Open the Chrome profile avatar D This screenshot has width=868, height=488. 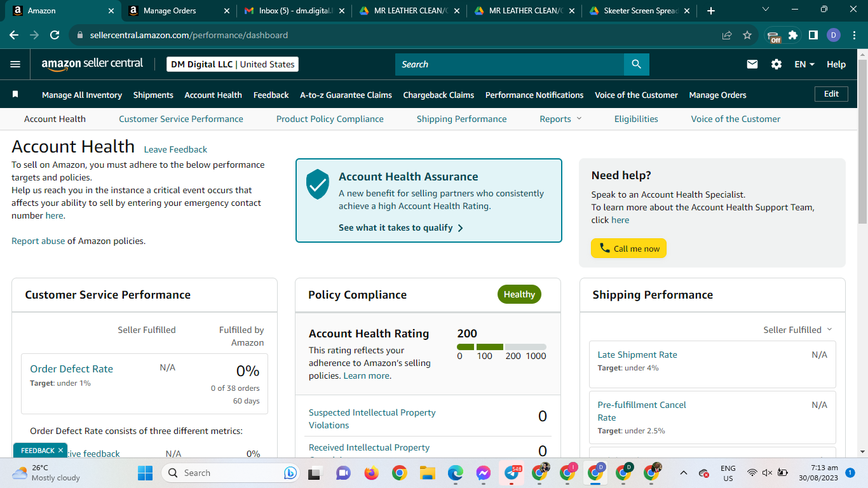(x=834, y=35)
